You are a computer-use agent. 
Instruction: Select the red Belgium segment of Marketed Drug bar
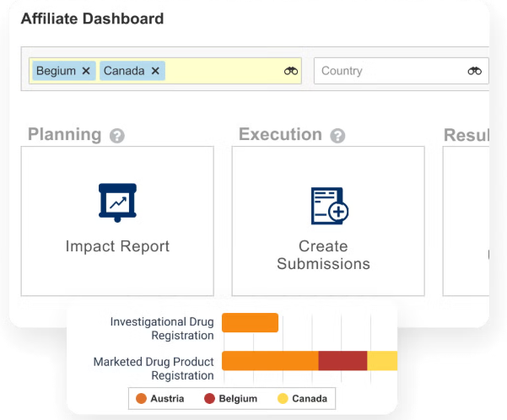pos(342,361)
